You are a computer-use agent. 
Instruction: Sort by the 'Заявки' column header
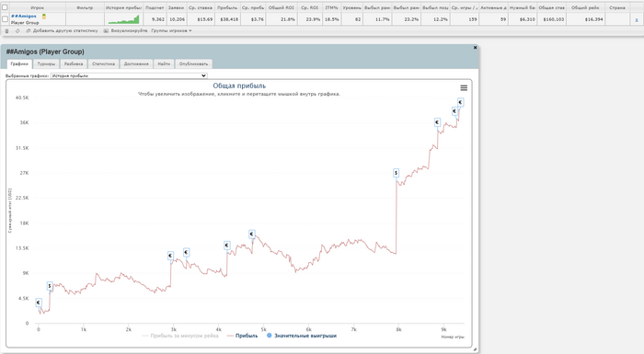click(x=177, y=7)
